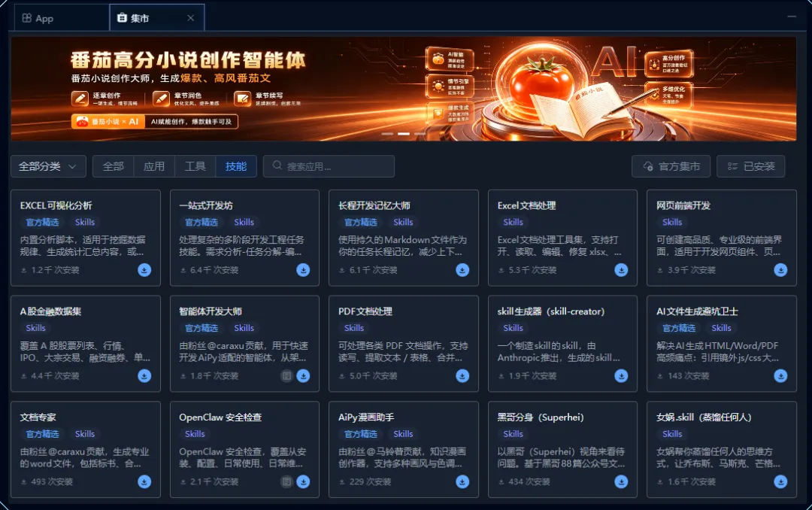This screenshot has width=812, height=510.
Task: Click 官方精选 tag on EXCEL可视化分析 card
Action: [42, 222]
